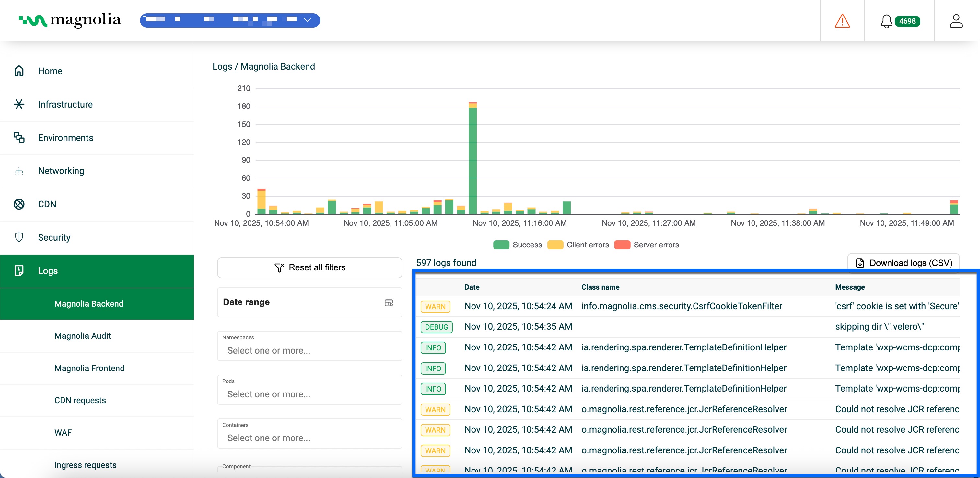Click the Reset all filters button

pos(309,267)
